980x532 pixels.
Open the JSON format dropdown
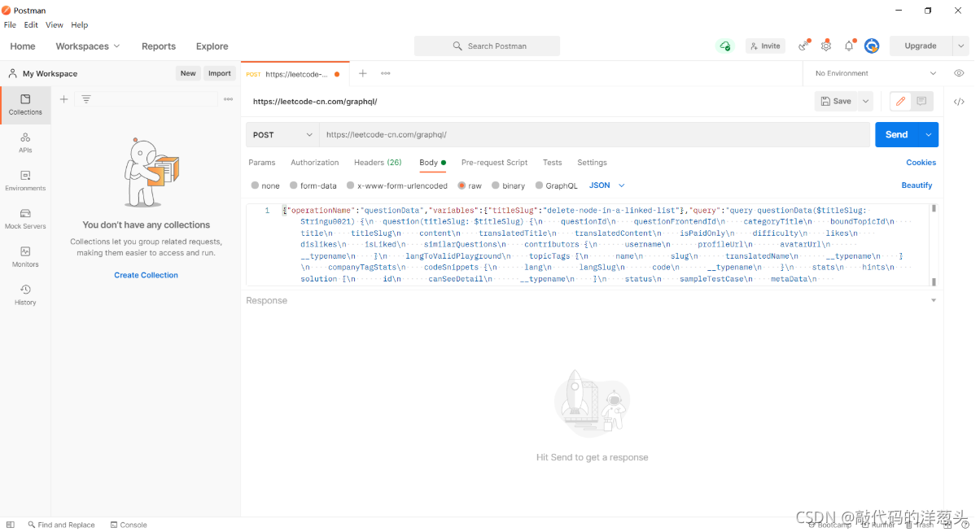[607, 185]
